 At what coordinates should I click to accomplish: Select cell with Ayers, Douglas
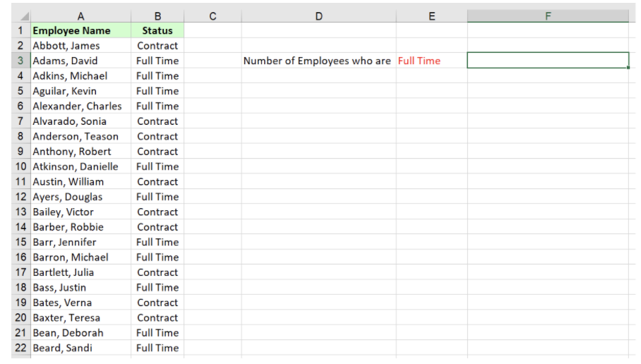click(81, 197)
